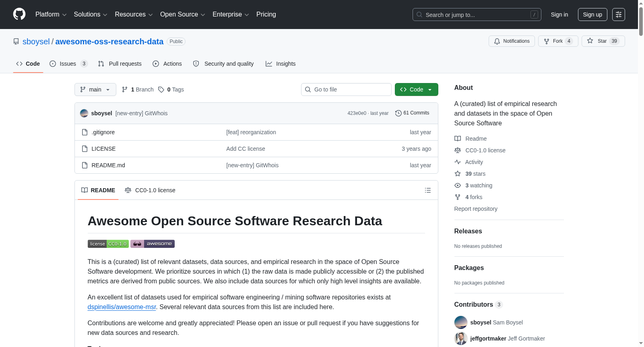Screen dimensions: 644x347
Task: Open jeffgortmaker contributor avatar
Action: pos(461,339)
